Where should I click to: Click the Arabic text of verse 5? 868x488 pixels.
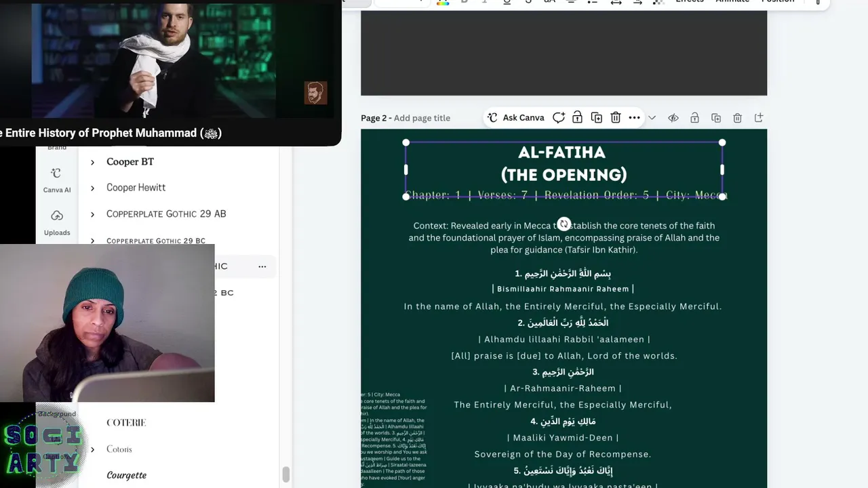[564, 470]
